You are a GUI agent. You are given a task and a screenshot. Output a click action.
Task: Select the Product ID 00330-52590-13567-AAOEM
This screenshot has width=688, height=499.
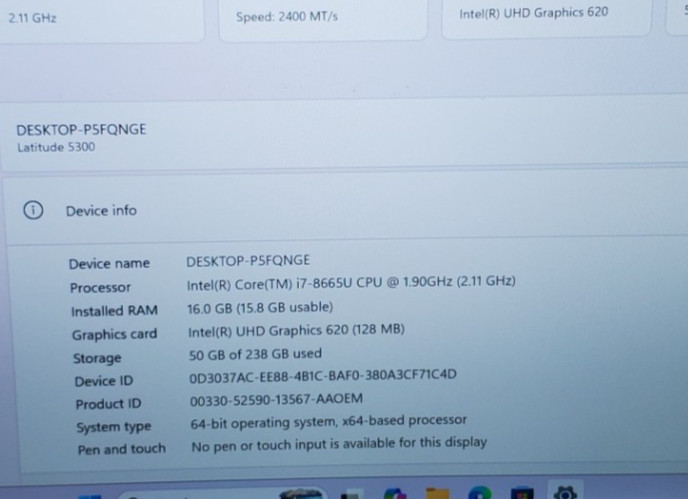pyautogui.click(x=276, y=400)
